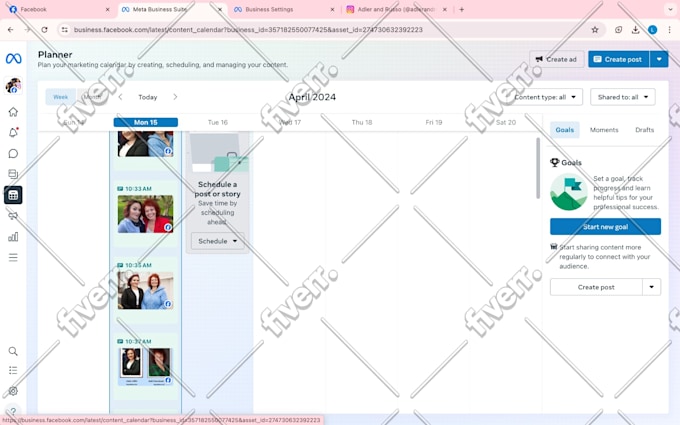Click site information icon in address bar
The image size is (680, 425).
(x=65, y=29)
